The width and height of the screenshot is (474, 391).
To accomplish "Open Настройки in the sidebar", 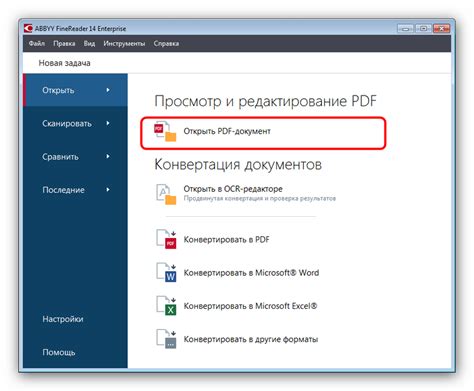I will coord(63,319).
